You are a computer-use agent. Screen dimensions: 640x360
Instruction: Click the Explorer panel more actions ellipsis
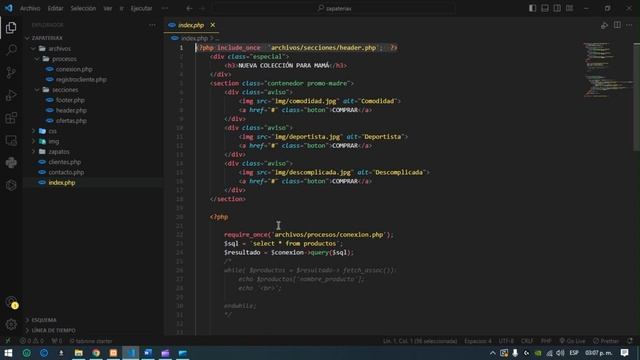coord(152,25)
